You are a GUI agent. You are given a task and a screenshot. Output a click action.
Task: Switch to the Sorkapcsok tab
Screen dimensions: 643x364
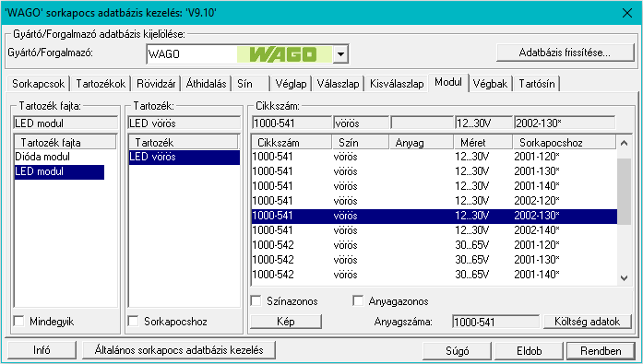tap(38, 84)
